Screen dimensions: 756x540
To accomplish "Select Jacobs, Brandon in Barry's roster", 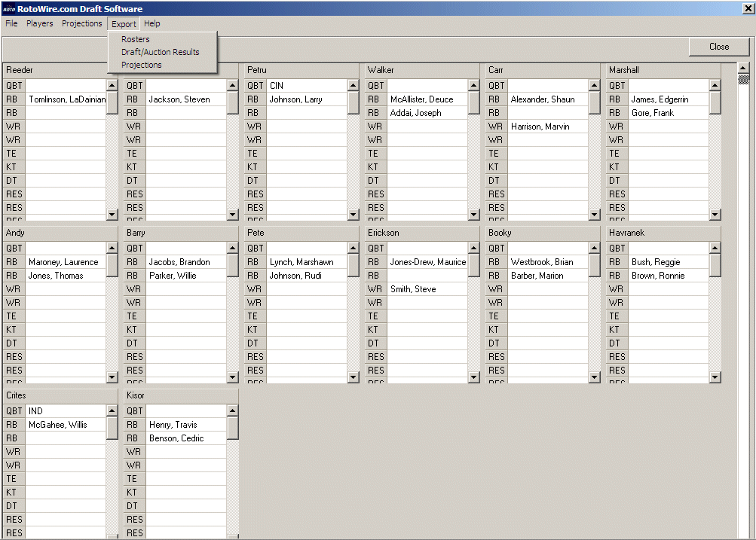I will coord(186,262).
